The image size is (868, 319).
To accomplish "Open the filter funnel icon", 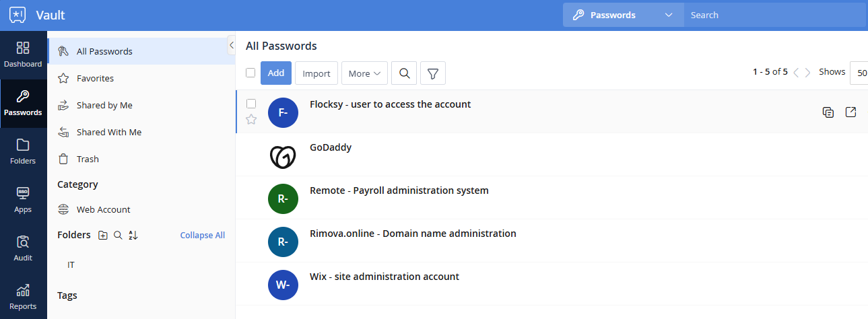I will tap(433, 73).
